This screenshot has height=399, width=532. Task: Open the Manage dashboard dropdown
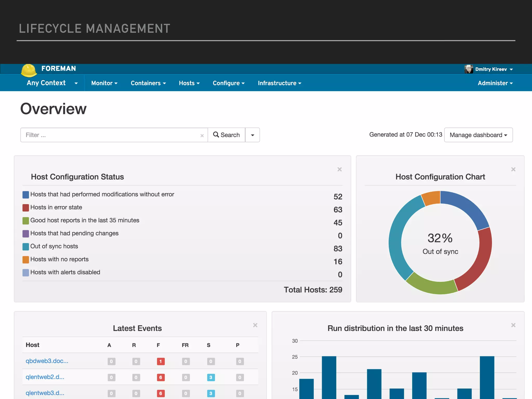[478, 135]
